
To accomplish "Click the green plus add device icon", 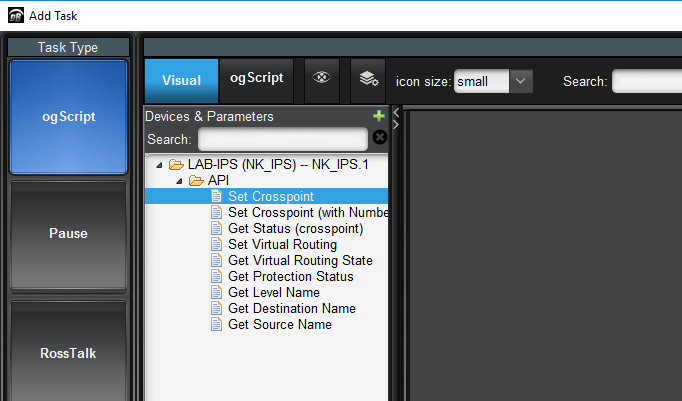I will [x=379, y=116].
